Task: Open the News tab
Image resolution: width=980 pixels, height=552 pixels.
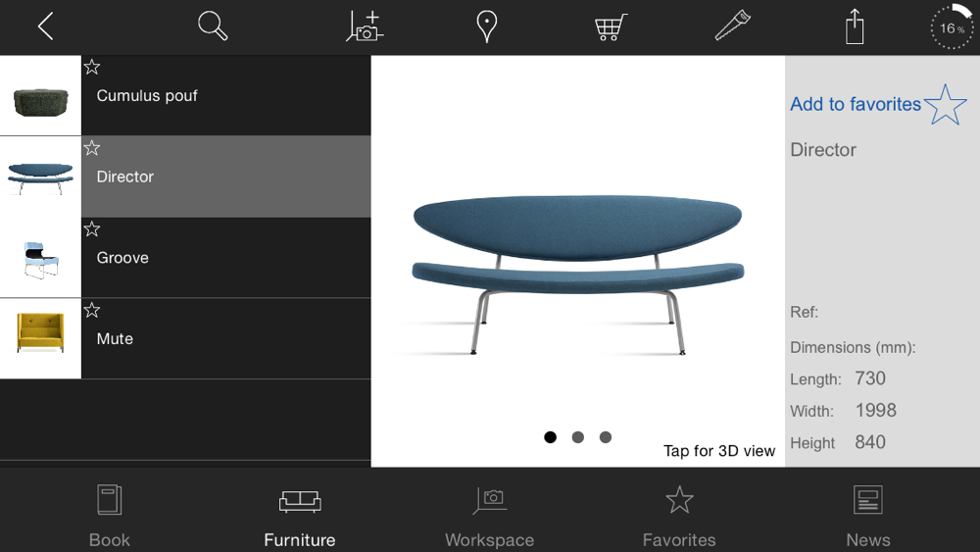Action: tap(868, 517)
